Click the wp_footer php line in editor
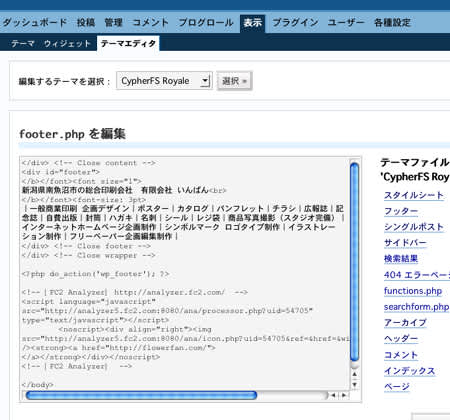450x420 pixels. [96, 274]
